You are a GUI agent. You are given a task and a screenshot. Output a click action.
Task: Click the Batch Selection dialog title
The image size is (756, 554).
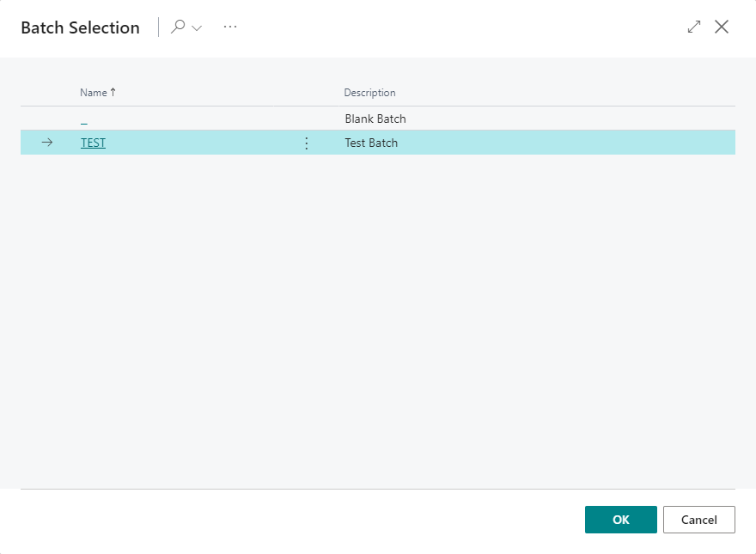click(x=80, y=27)
